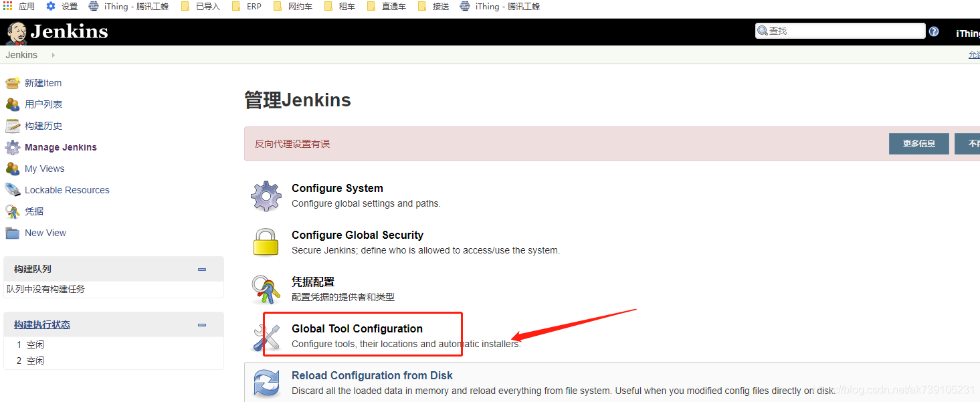
Task: Open the New View sidebar link
Action: (x=45, y=233)
